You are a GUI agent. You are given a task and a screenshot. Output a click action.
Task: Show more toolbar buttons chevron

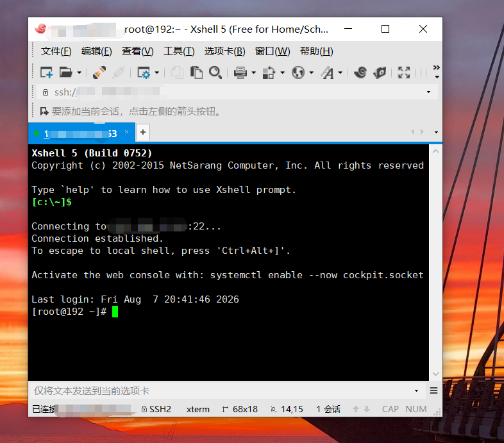(x=436, y=67)
